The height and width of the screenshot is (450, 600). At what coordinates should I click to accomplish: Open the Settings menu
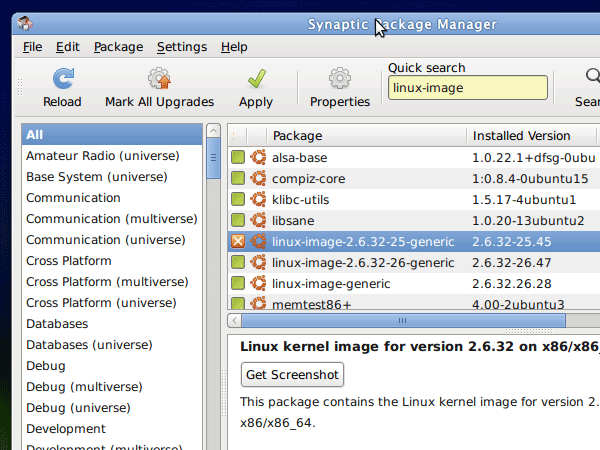click(x=182, y=47)
